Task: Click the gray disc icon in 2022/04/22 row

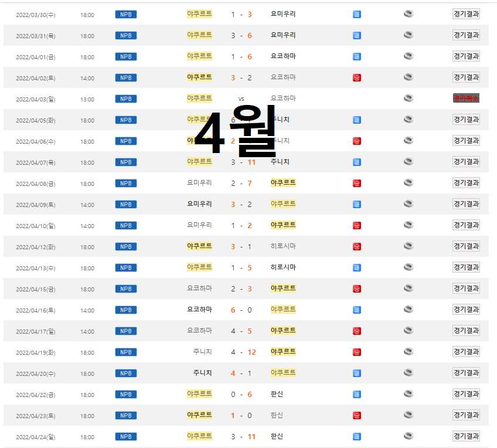Action: (409, 394)
